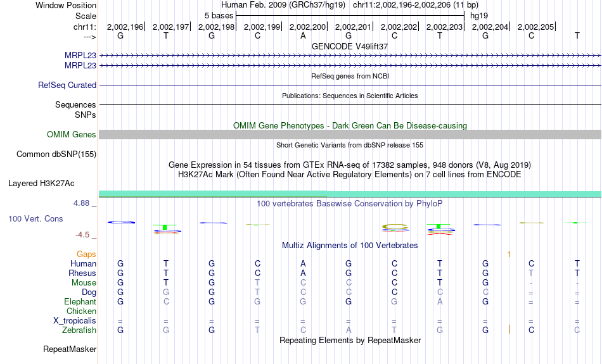Click the turquoise H3K27Ac signal bar
Image resolution: width=602 pixels, height=364 pixels.
pyautogui.click(x=350, y=194)
